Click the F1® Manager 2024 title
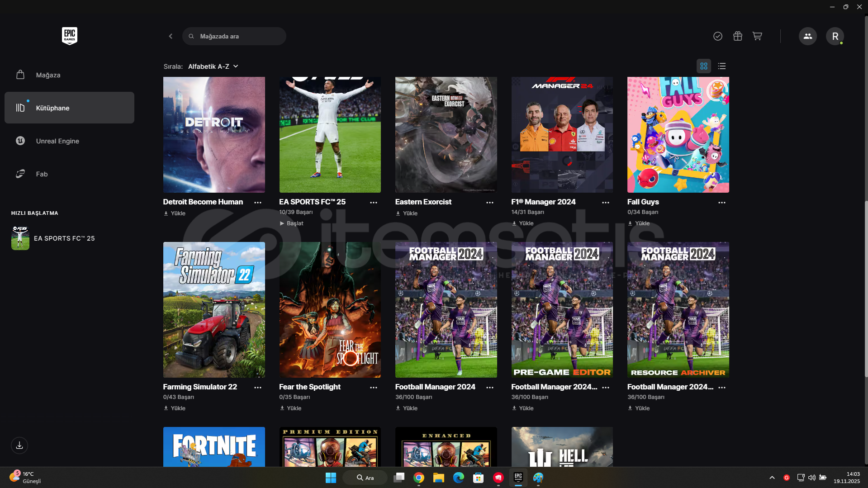The image size is (868, 488). click(544, 202)
